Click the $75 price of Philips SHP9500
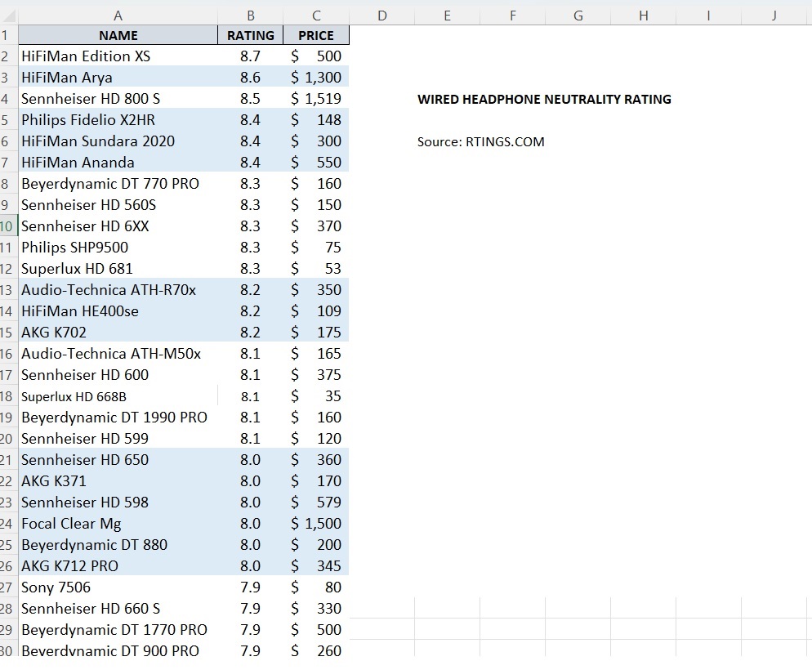 (316, 247)
